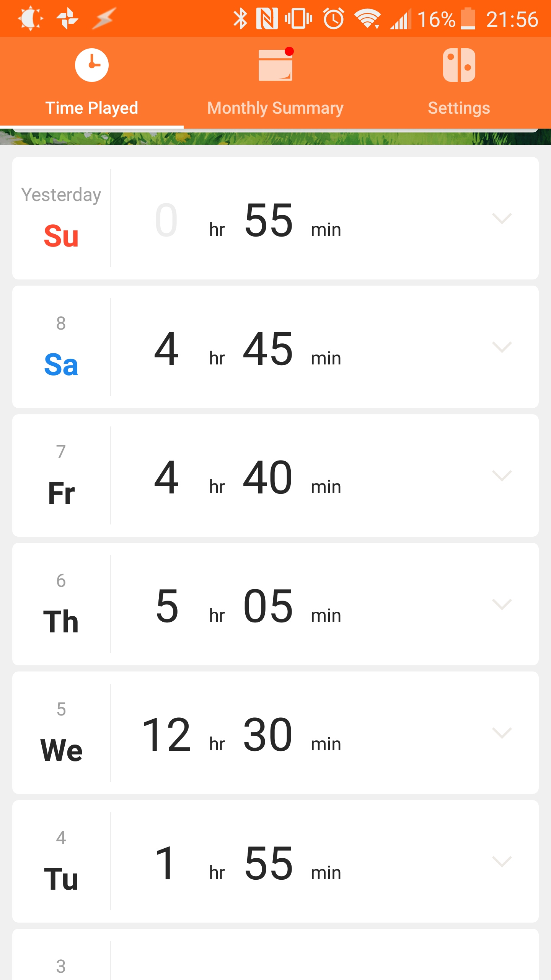Viewport: 551px width, 980px height.
Task: Tap the battery indicator icon
Action: tap(468, 19)
